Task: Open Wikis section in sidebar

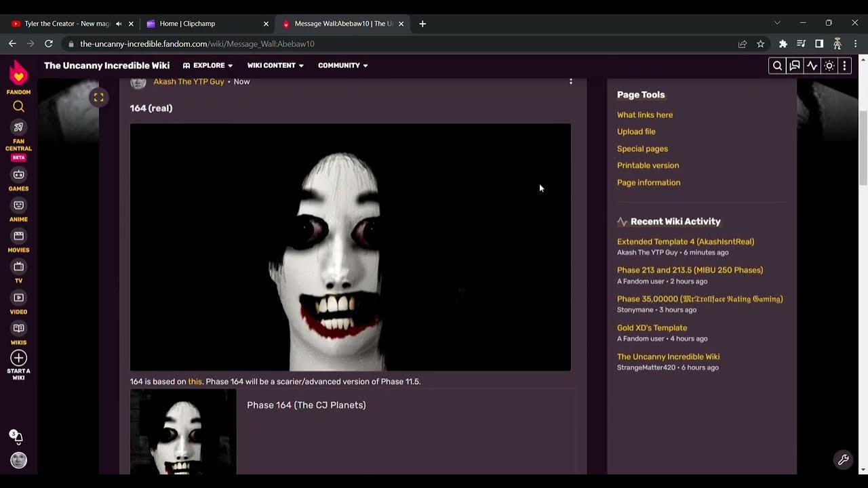Action: (x=18, y=333)
